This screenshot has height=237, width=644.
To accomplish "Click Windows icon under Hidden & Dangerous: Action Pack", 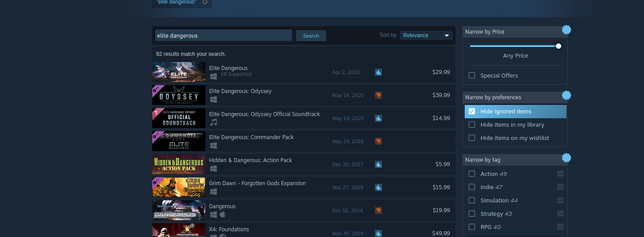I will [x=213, y=169].
